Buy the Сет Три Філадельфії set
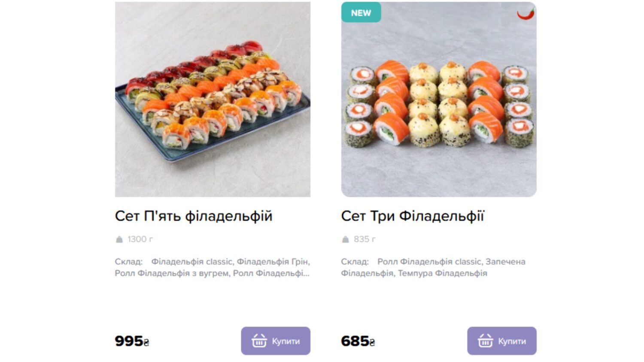The image size is (644, 362). [x=502, y=341]
